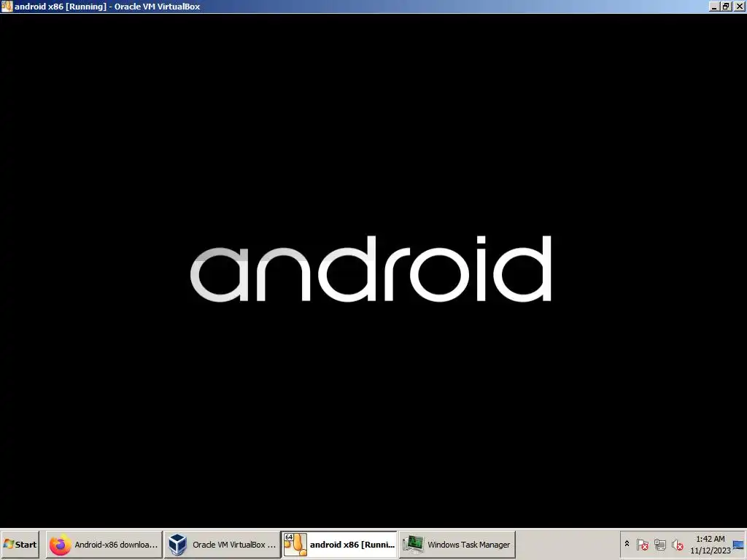Open Oracle VM VirtualBox Manager taskbar item
Viewport: 747px width, 560px height.
click(222, 545)
